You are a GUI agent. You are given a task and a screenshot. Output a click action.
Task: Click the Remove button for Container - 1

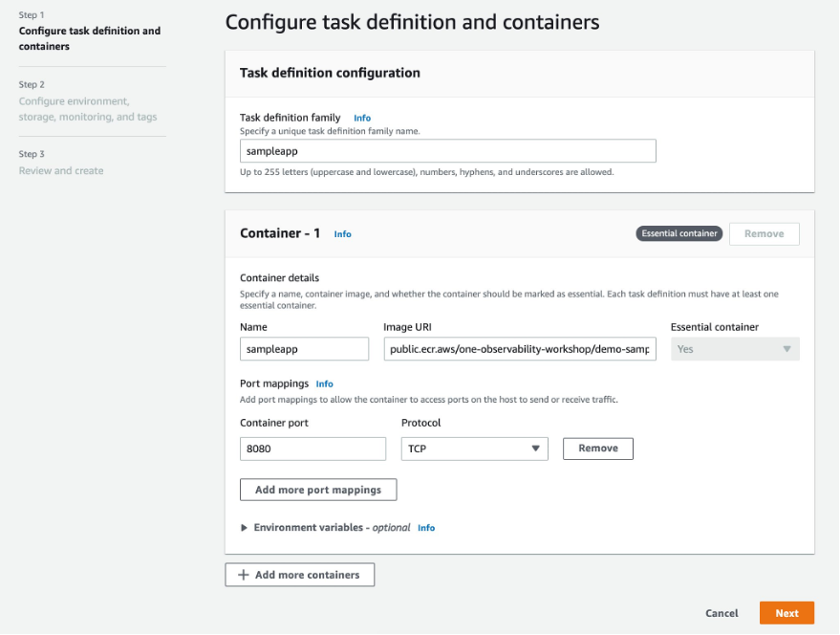[764, 233]
